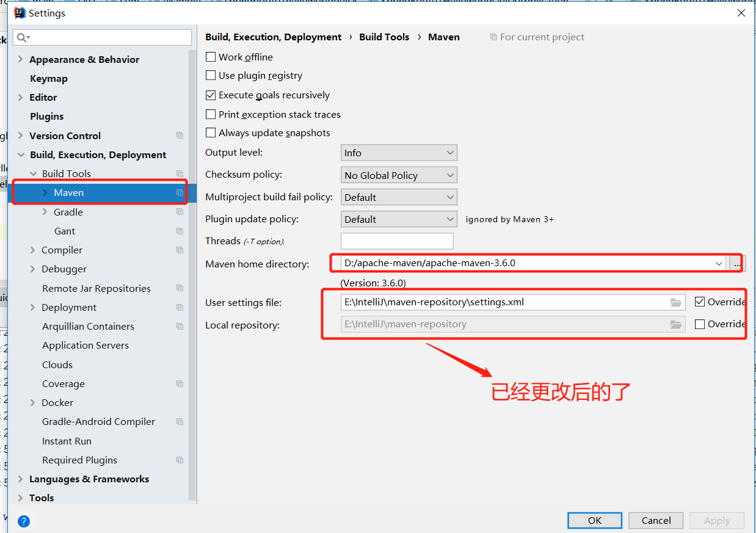The image size is (756, 533).
Task: Expand Appearance & Behavior section
Action: [21, 59]
